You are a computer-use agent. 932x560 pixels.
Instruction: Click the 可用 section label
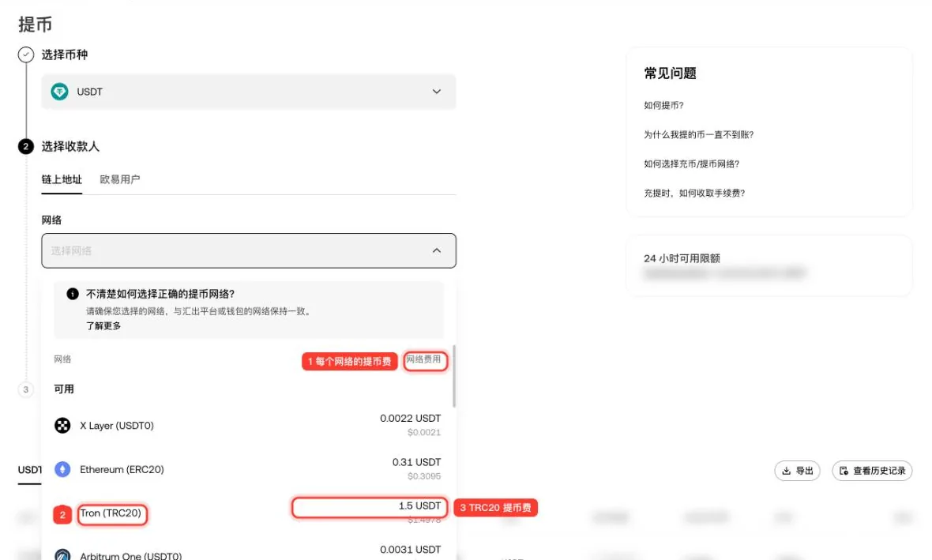[x=64, y=389]
